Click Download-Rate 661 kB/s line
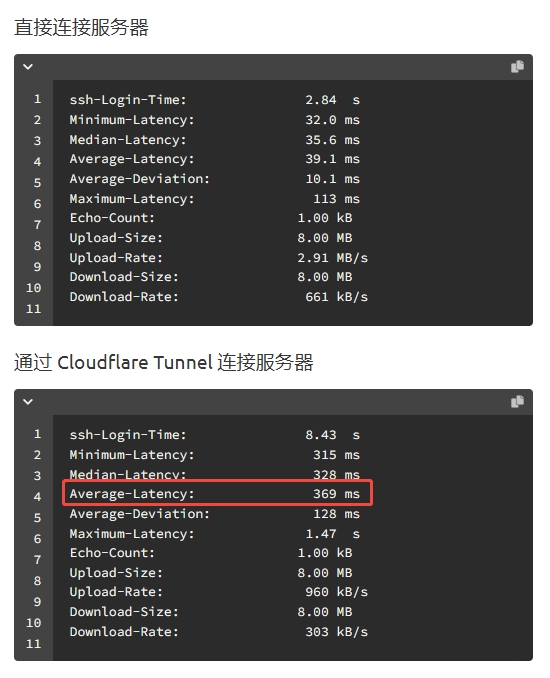The width and height of the screenshot is (550, 678). tap(219, 297)
